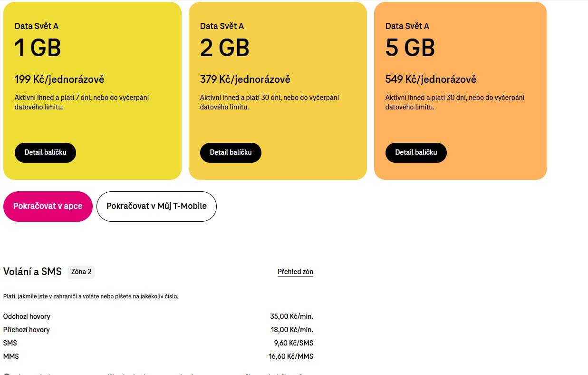This screenshot has width=588, height=375.
Task: Click the 16,60 Kč/MMS price value
Action: click(x=291, y=356)
